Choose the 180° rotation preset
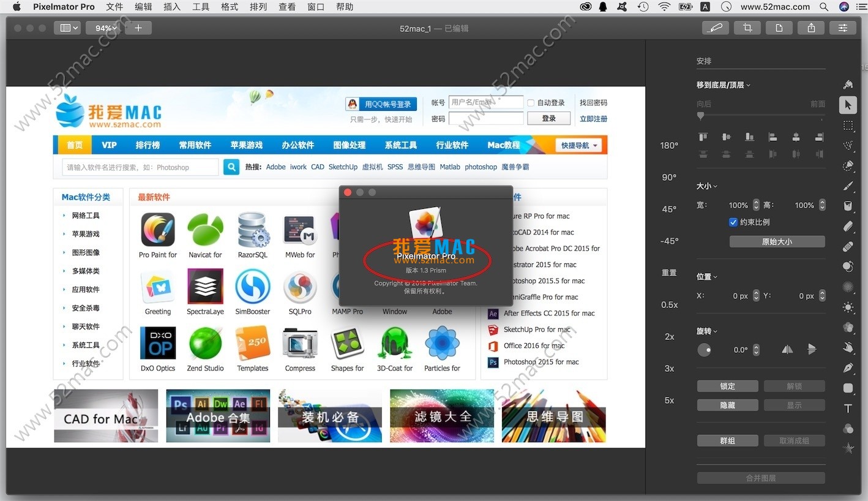 point(669,145)
